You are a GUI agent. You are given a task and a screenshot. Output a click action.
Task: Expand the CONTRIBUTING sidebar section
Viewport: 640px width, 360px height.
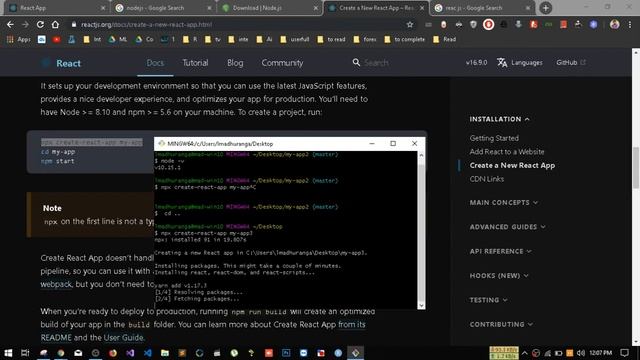(x=501, y=324)
